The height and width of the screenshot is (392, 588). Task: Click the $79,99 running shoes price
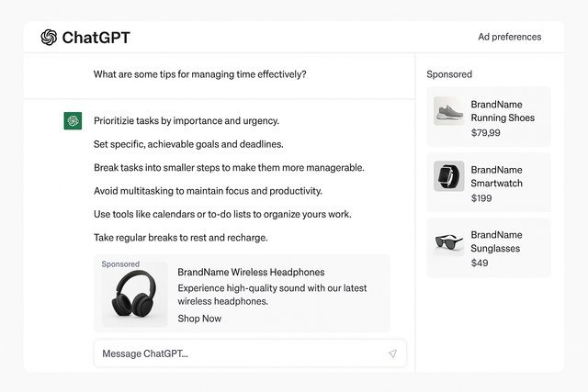coord(486,133)
